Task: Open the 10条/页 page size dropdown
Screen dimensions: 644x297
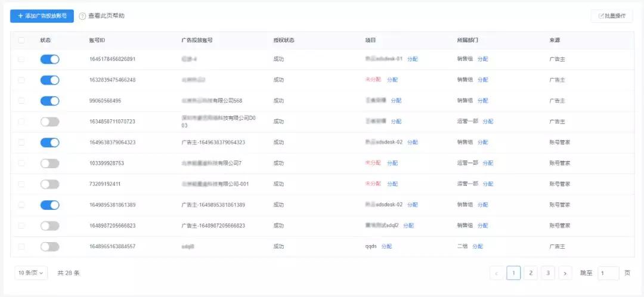Action: pos(31,273)
